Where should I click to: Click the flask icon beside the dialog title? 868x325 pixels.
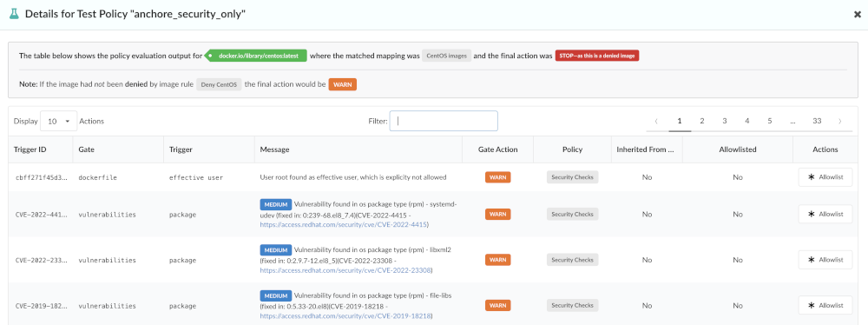point(14,15)
